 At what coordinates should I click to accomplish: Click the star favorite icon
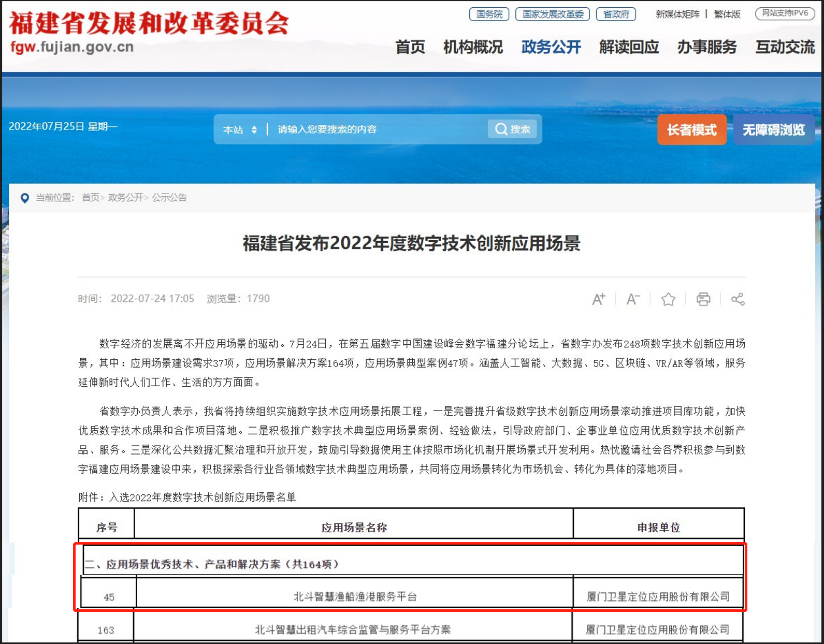[x=668, y=299]
